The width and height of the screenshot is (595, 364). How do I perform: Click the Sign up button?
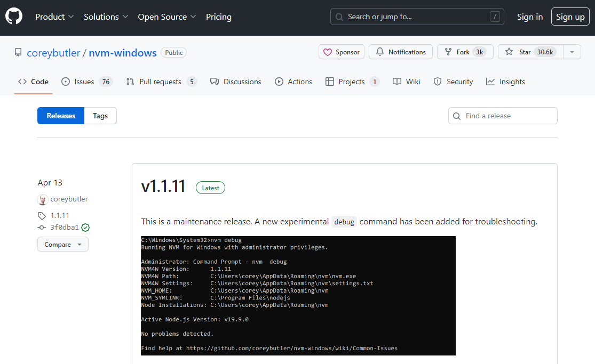(x=570, y=17)
